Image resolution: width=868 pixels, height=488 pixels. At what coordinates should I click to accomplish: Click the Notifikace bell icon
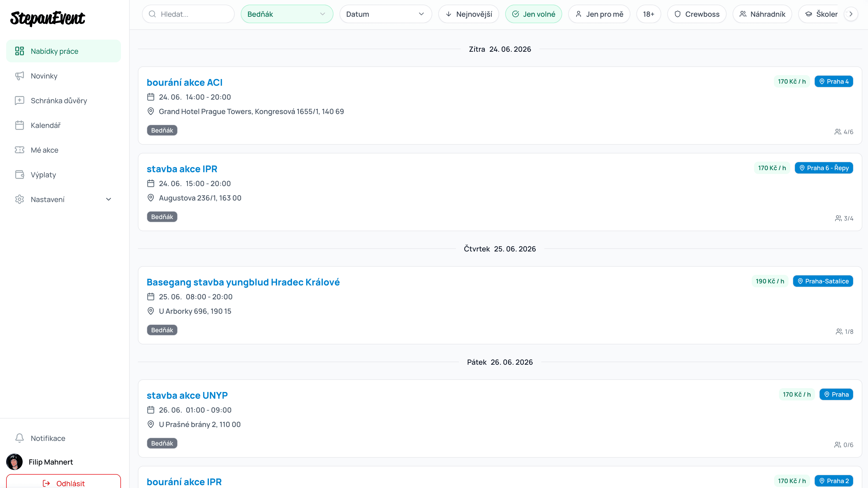click(20, 438)
